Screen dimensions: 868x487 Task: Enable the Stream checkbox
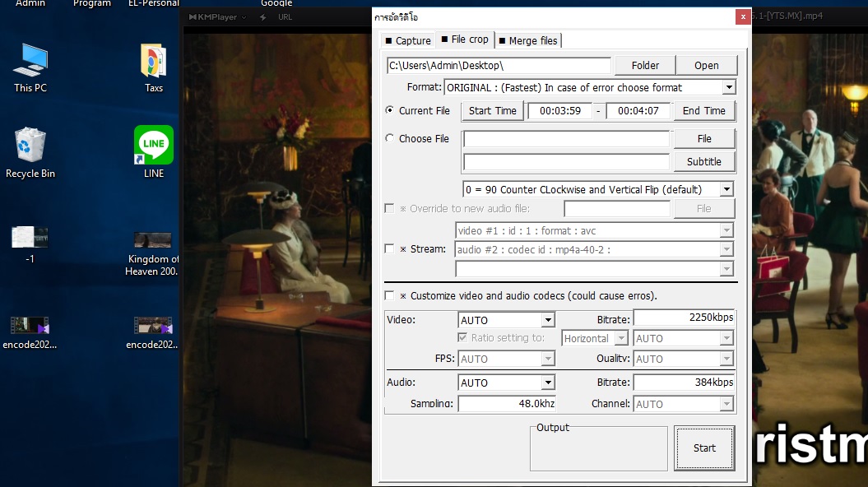(x=390, y=249)
